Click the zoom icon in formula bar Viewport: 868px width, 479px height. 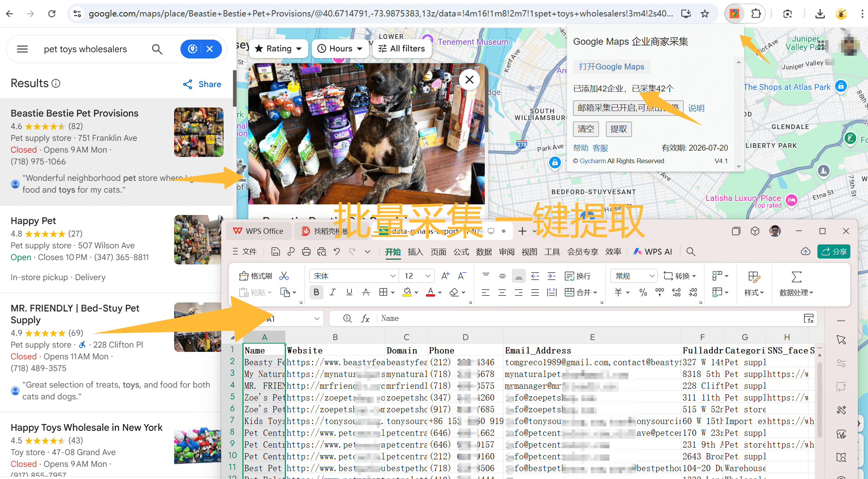(x=347, y=319)
